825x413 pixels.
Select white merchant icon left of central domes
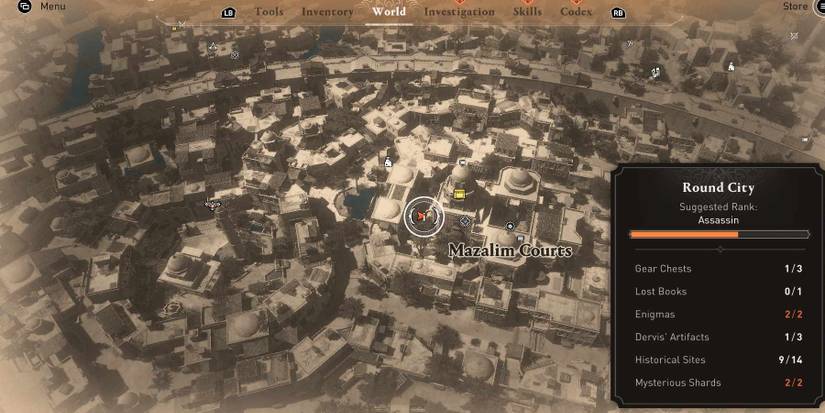(388, 162)
